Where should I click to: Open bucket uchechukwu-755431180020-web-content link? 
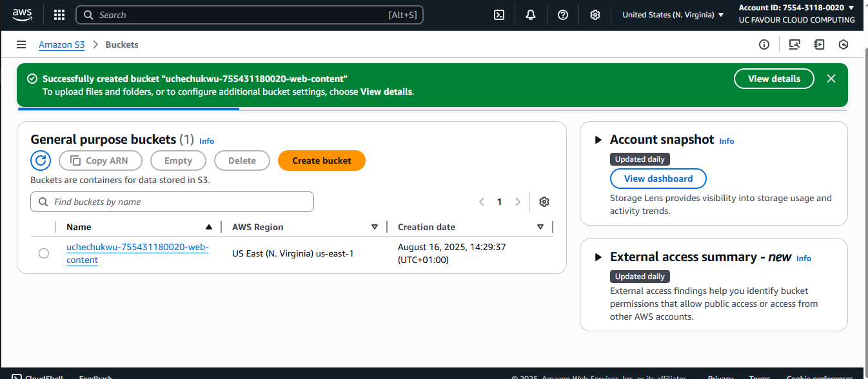click(137, 253)
